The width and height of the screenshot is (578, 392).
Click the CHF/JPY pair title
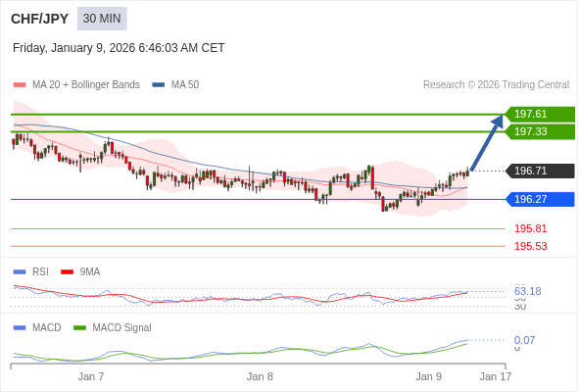40,19
